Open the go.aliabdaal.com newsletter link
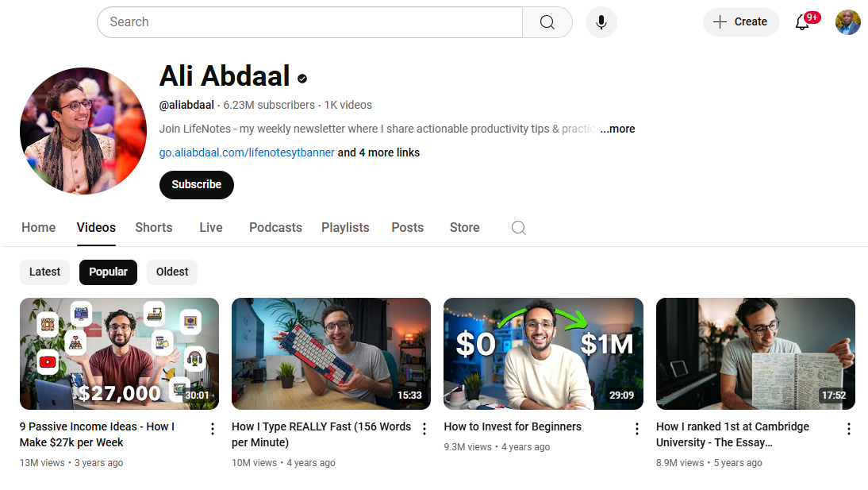The image size is (868, 490). point(247,152)
